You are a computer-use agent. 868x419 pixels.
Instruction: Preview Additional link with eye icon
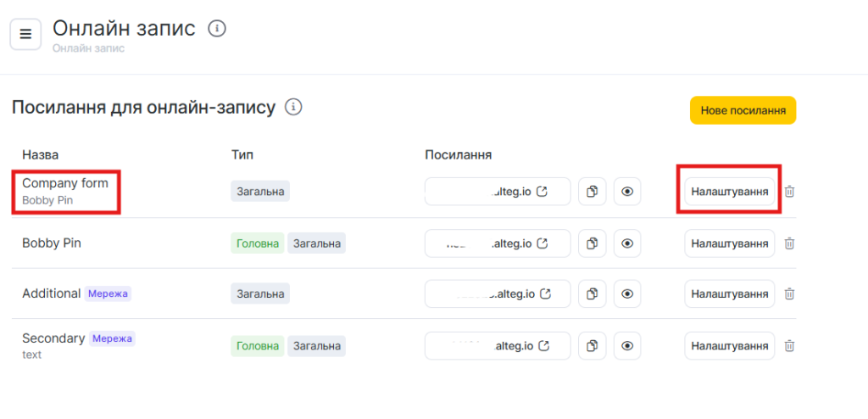pos(627,294)
